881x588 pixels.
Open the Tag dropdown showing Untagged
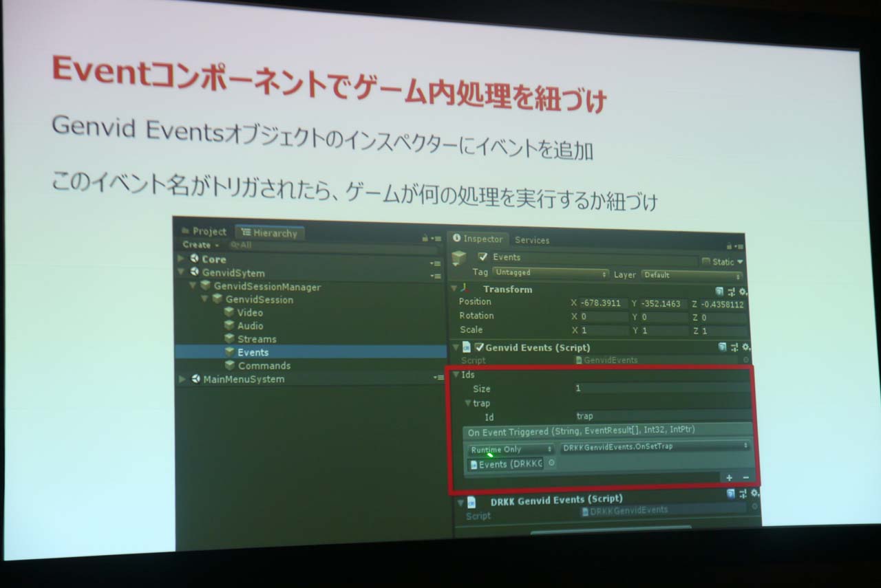(x=551, y=273)
